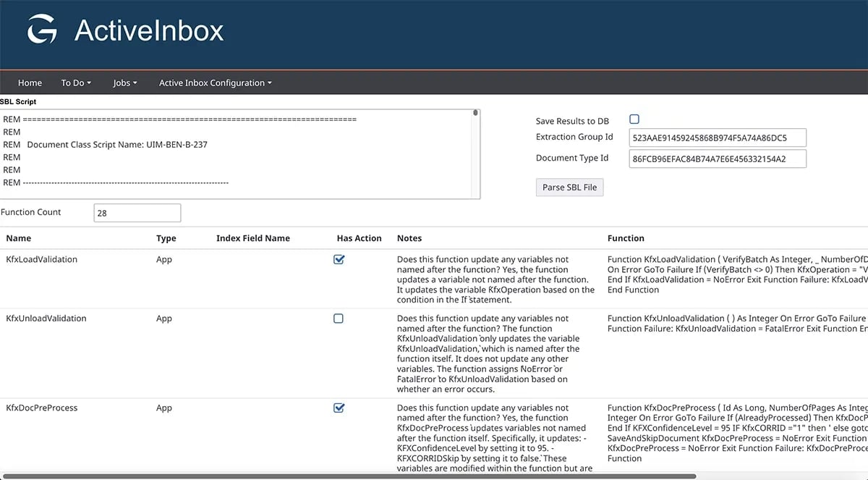Select the Has Action column header
Screen dimensions: 868x480
359,238
